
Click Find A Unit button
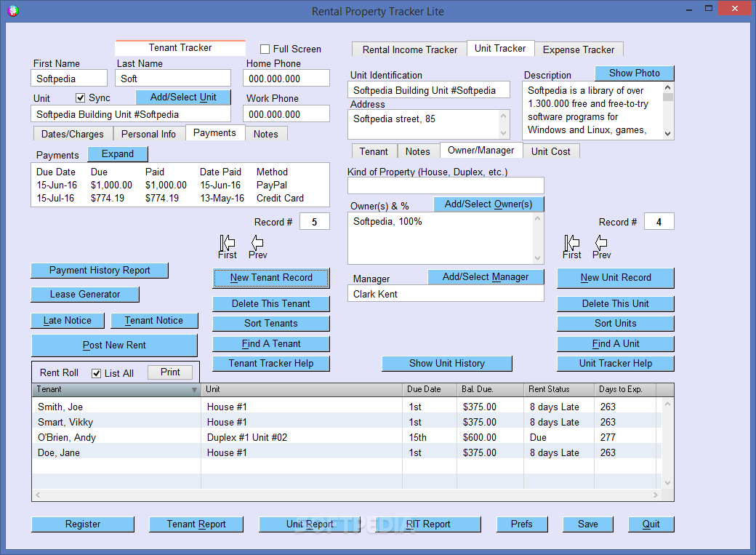(x=616, y=344)
